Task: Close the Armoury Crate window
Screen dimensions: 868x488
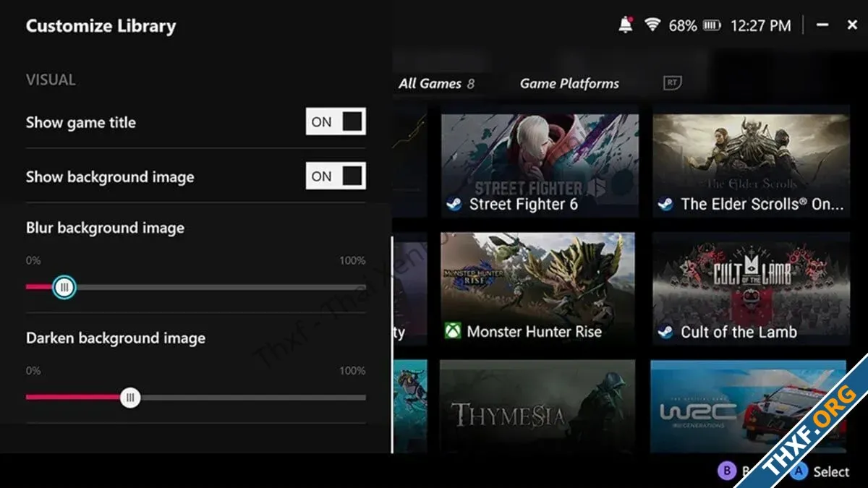Action: 852,25
